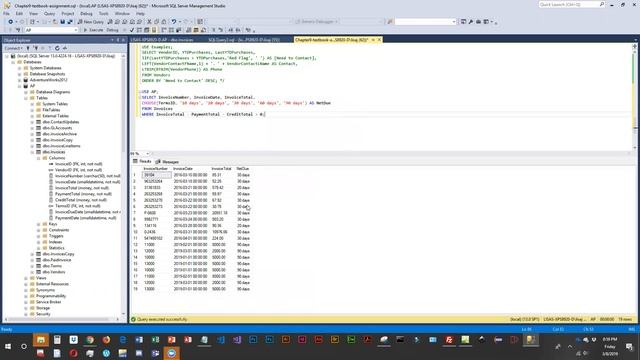Screen dimensions: 640x360
Task: Open the View menu
Action: 33,13
